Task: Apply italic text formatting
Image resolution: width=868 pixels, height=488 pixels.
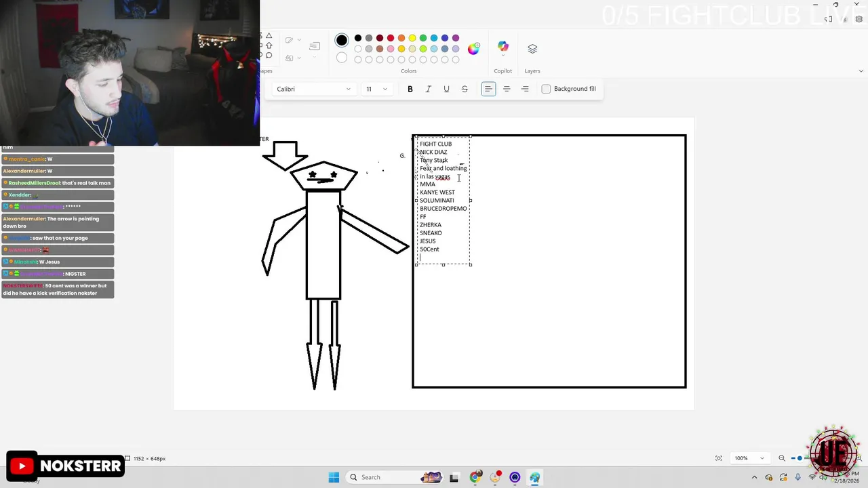Action: 428,89
